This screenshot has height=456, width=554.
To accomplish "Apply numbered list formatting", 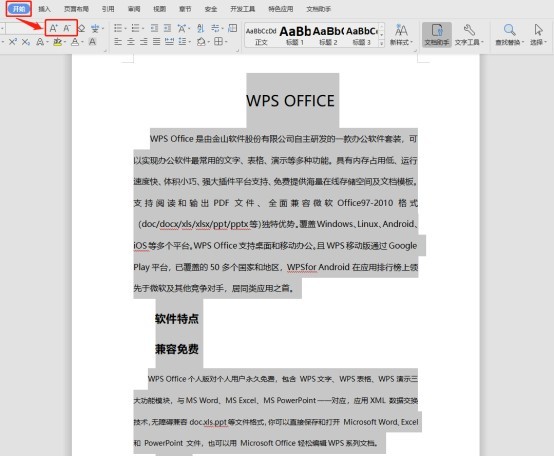I will point(135,28).
